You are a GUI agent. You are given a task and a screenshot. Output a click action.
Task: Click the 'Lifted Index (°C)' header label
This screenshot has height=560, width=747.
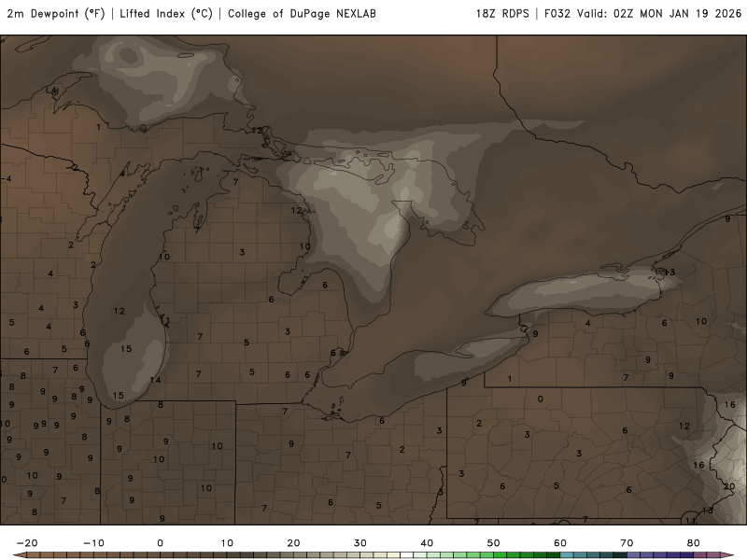[166, 14]
